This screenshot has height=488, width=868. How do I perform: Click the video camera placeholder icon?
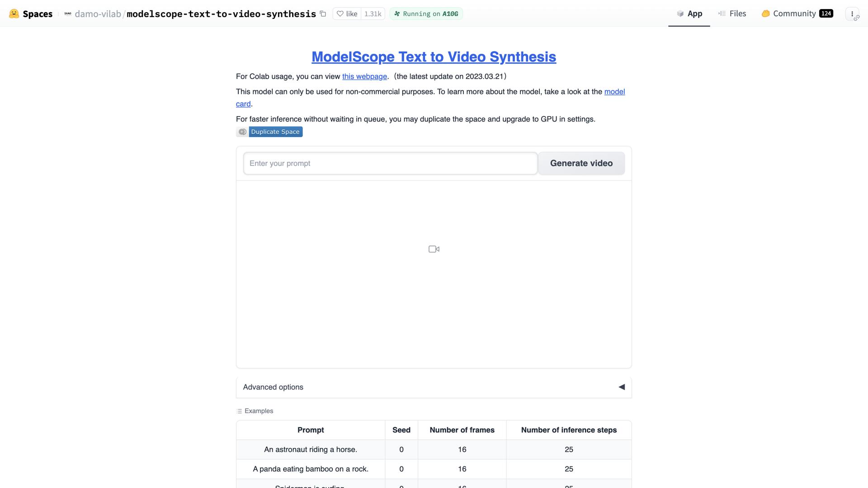[x=434, y=249]
